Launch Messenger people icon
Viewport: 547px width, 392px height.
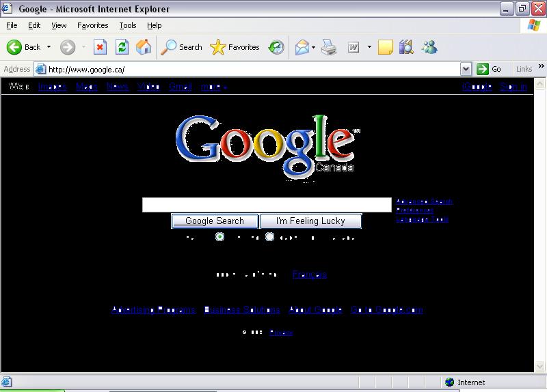click(429, 47)
